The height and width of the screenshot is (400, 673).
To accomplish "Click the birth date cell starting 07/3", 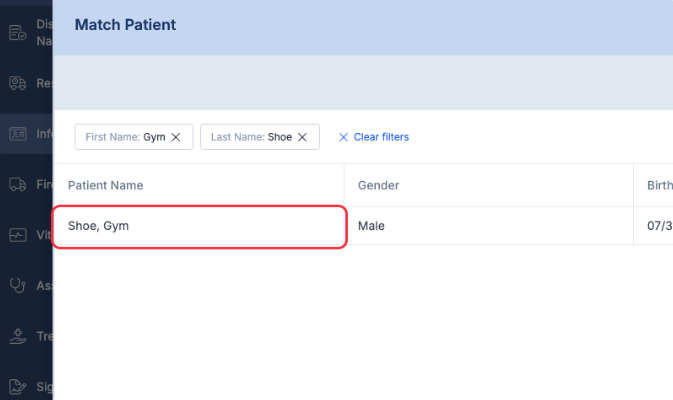I will click(x=659, y=226).
